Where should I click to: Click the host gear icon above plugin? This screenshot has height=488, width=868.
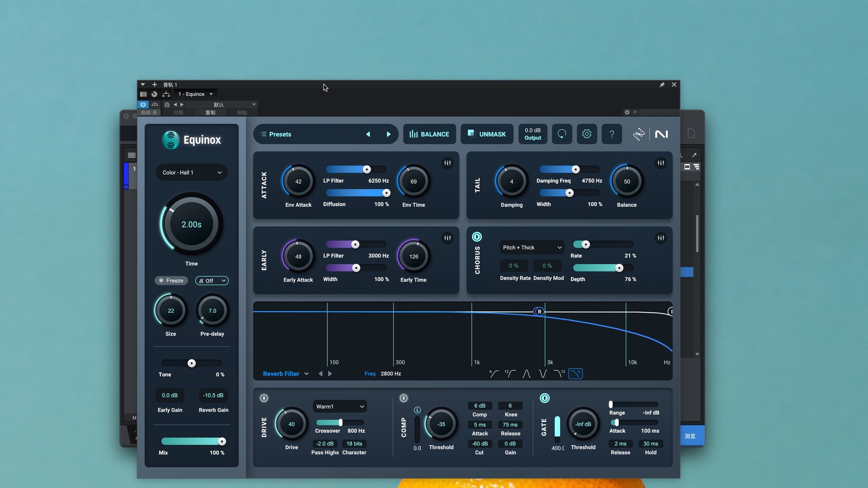click(x=627, y=113)
